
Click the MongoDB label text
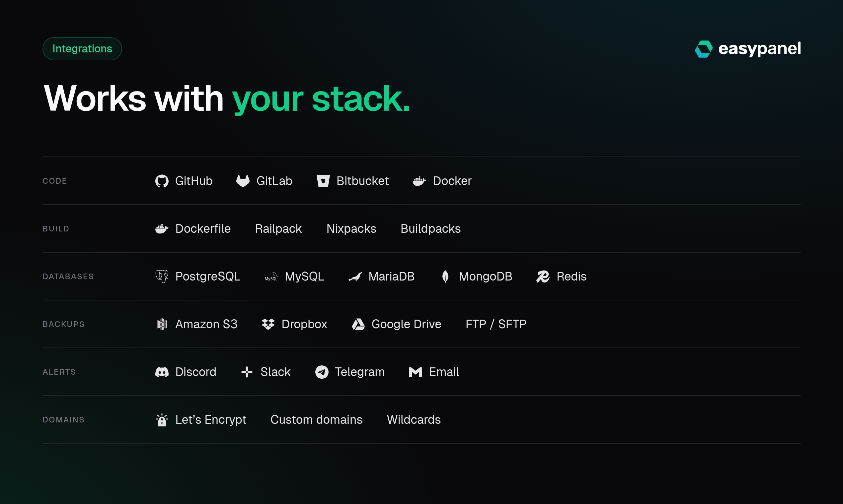[486, 277]
